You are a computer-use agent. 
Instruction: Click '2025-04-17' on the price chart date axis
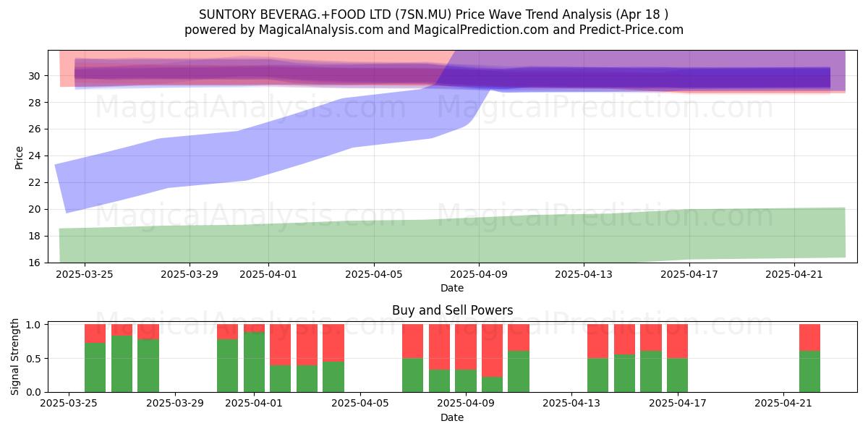coord(689,274)
